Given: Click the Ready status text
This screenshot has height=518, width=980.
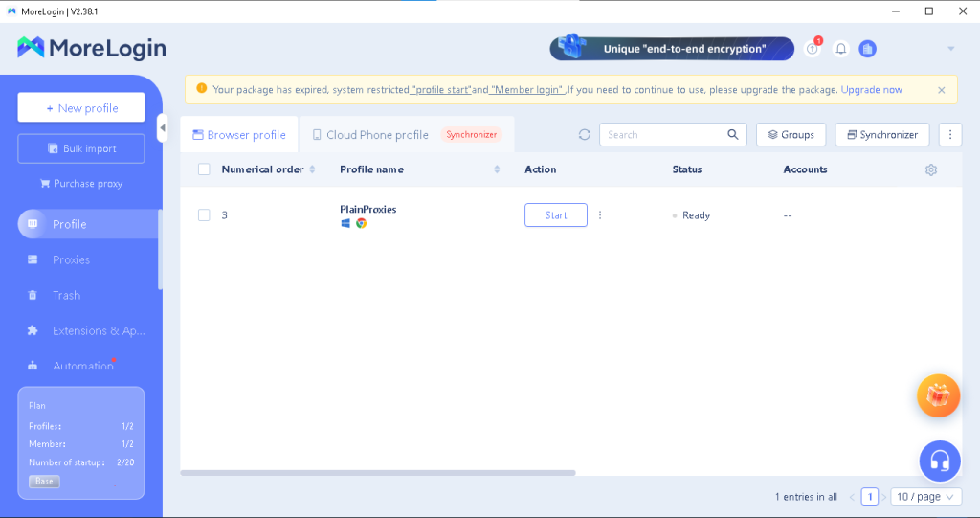Looking at the screenshot, I should coord(696,215).
